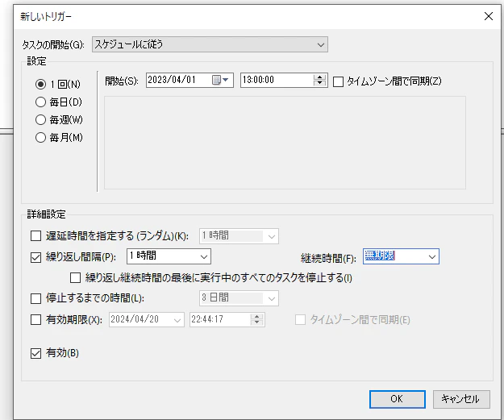The height and width of the screenshot is (420, 504).
Task: Click the キャンセル button
Action: tap(461, 399)
